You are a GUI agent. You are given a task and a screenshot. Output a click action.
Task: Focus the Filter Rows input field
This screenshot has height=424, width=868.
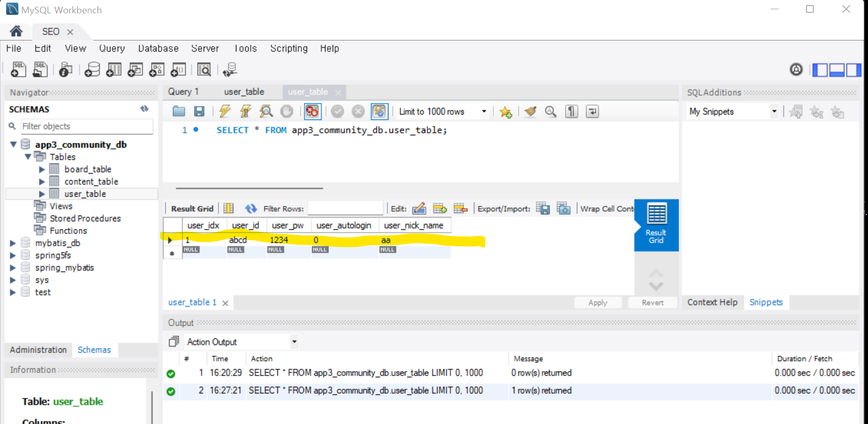point(345,208)
